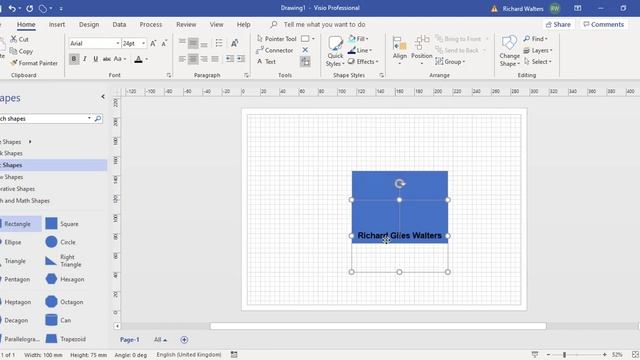Viewport: 640px width, 360px height.
Task: Toggle Strikethrough formatting
Action: [x=107, y=59]
